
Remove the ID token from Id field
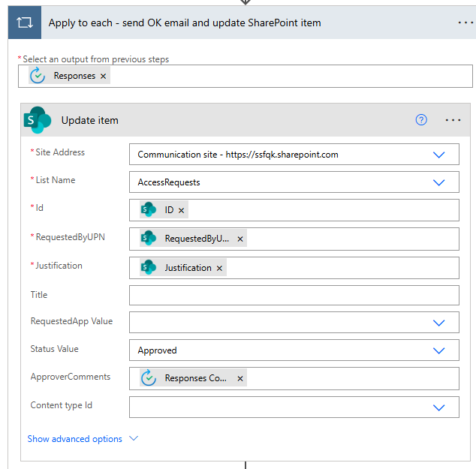pos(181,210)
